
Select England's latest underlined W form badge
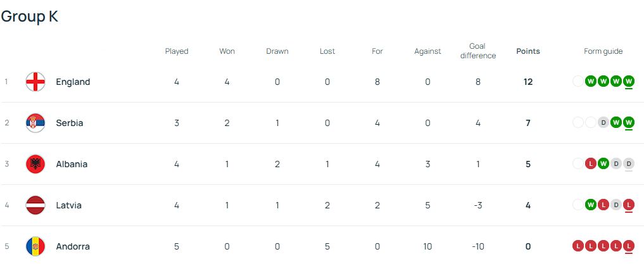click(x=628, y=81)
